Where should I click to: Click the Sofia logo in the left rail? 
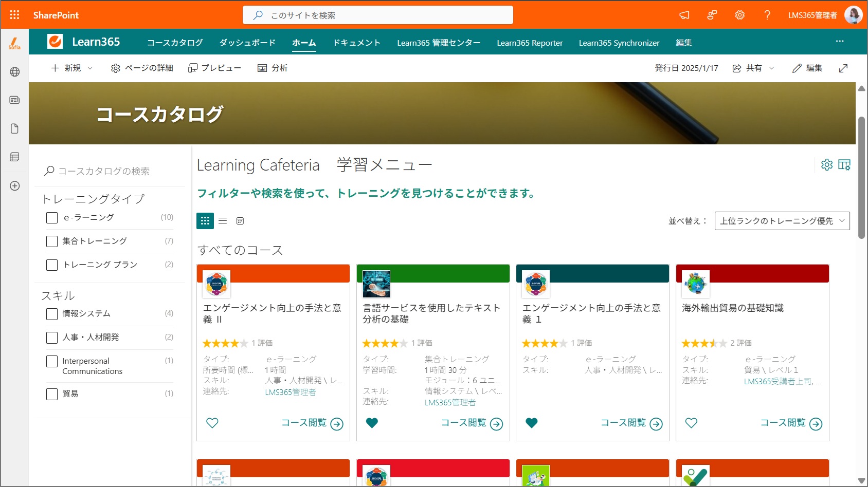tap(14, 44)
